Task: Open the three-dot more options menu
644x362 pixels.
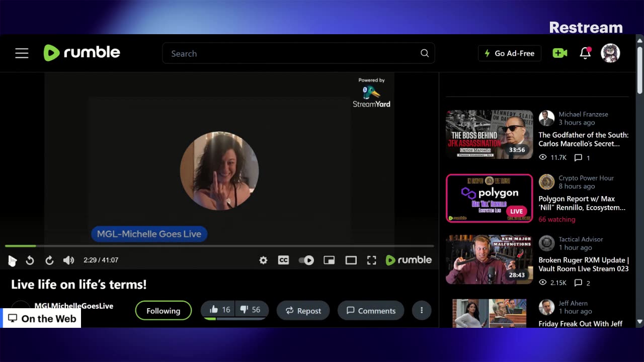Action: [422, 311]
